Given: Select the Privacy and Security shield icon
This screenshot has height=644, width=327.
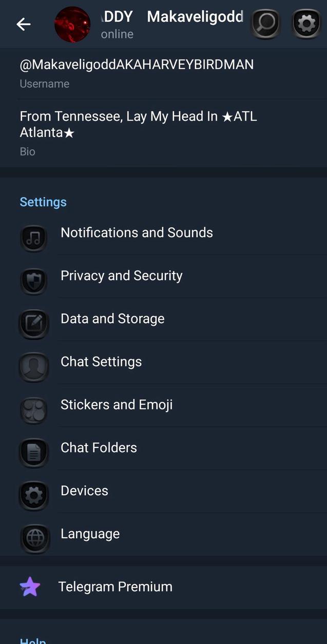Looking at the screenshot, I should [33, 281].
